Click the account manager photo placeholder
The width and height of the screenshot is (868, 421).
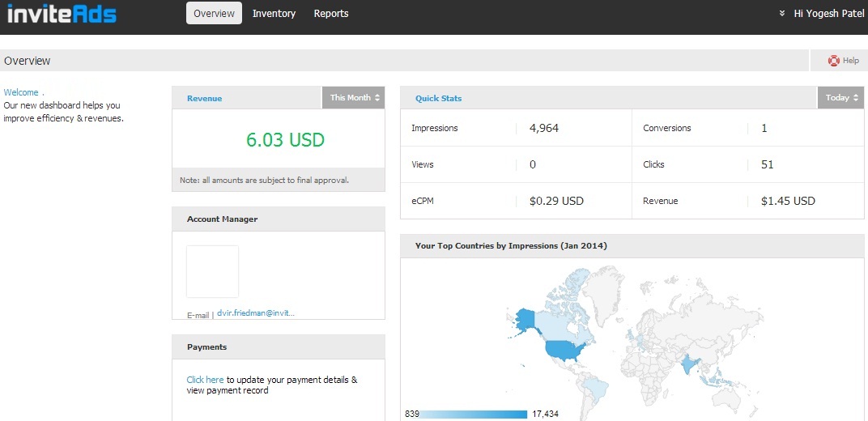(213, 271)
